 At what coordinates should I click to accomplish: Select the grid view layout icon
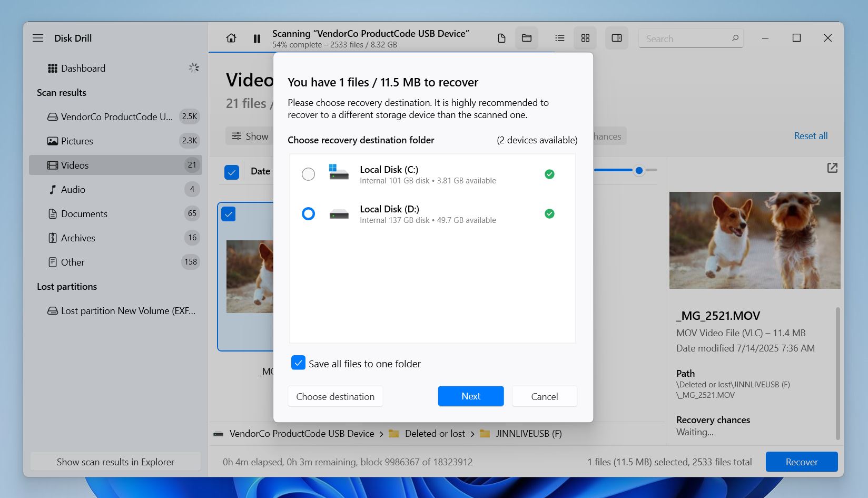[x=585, y=38]
